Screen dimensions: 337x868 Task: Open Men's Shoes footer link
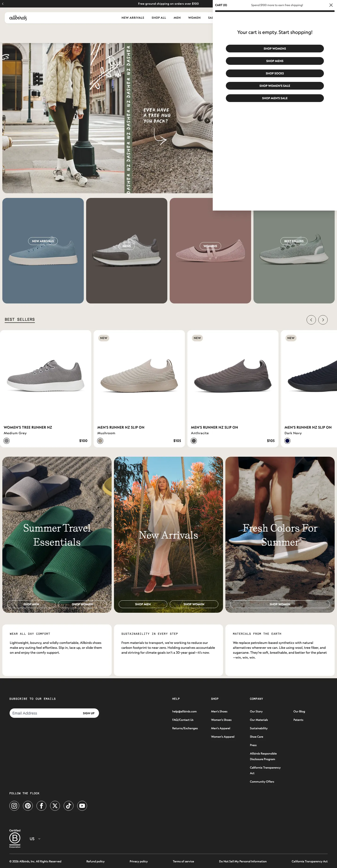(219, 711)
